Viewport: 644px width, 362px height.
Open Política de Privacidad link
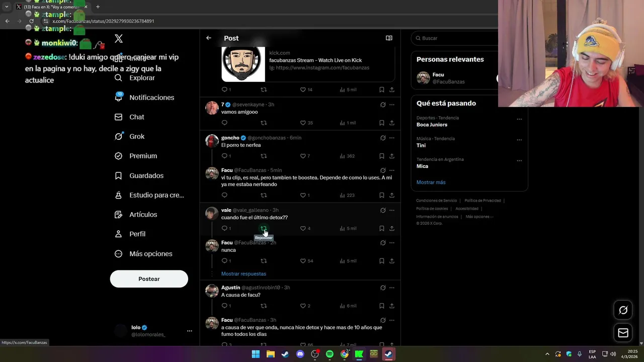482,201
